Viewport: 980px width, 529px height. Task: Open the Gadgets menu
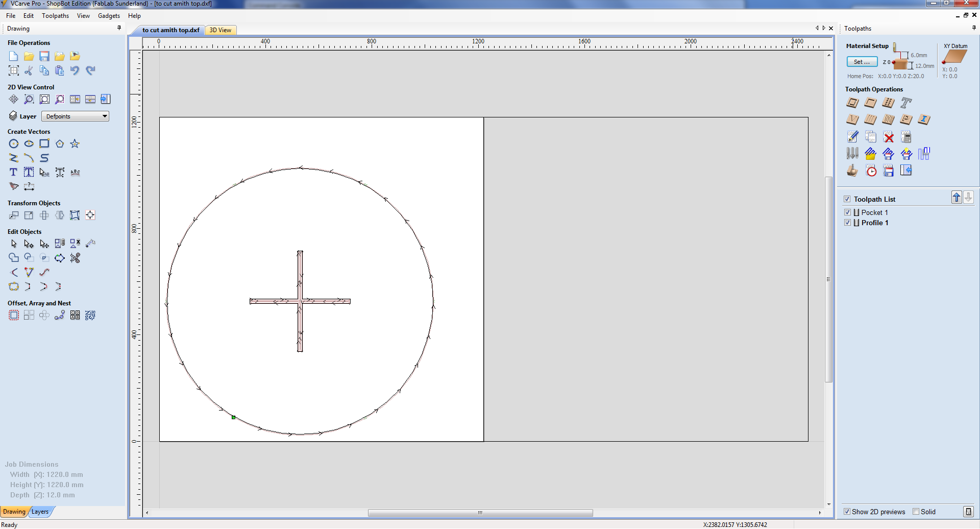(109, 16)
